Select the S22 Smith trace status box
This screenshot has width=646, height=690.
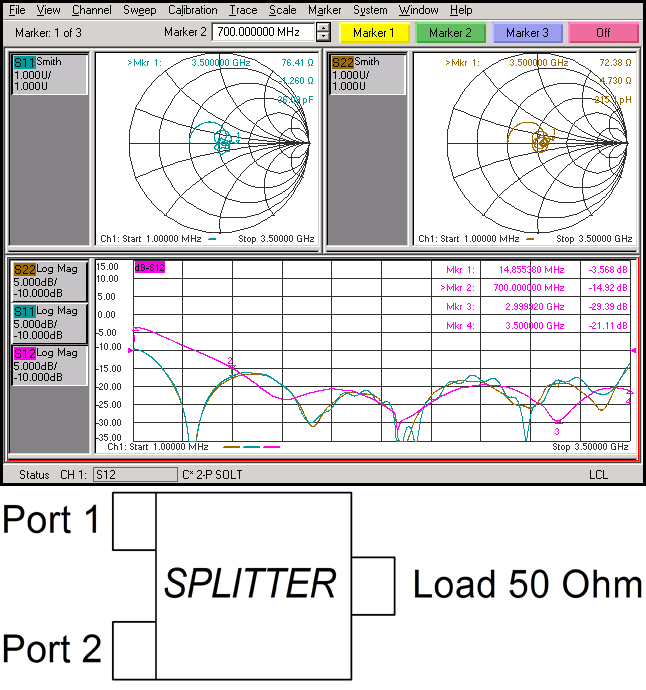(x=367, y=75)
